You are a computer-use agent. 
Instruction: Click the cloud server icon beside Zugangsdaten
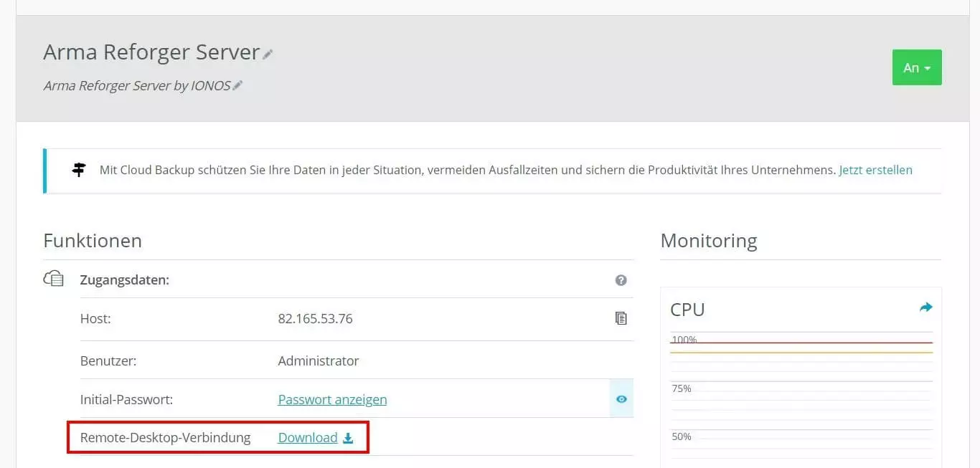[x=54, y=279]
